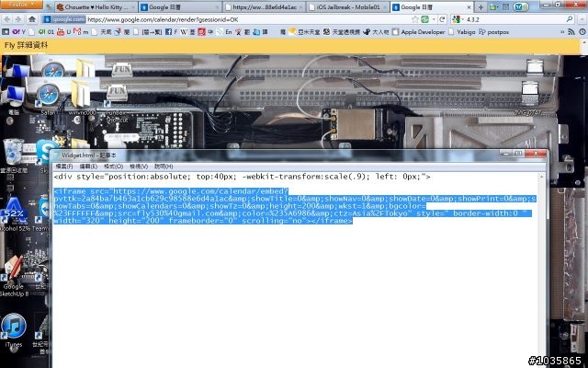Viewport: 588px width, 368px height.
Task: Open the Yahoo bookmark in the bookmarks bar
Action: coord(18,32)
